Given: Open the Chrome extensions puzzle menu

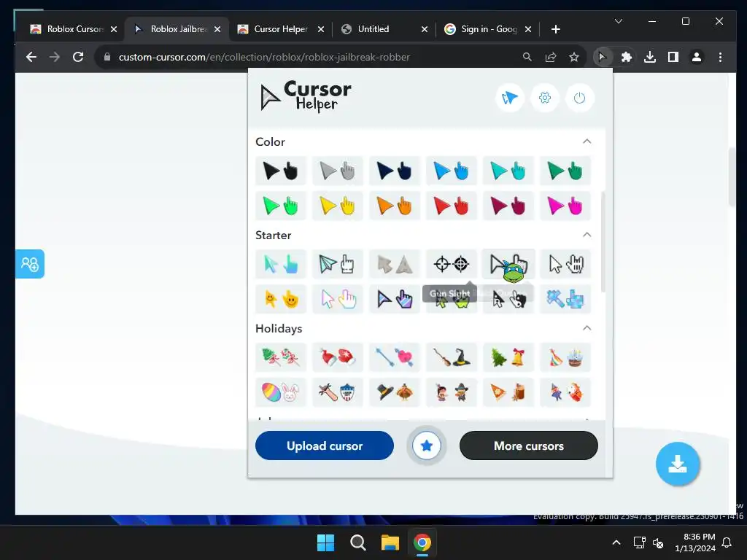Looking at the screenshot, I should coord(626,57).
